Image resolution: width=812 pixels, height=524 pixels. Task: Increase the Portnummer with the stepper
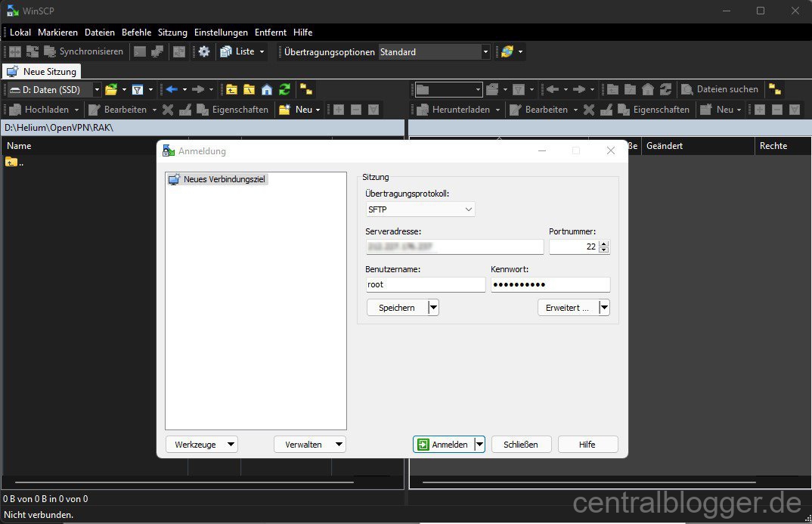(x=603, y=243)
